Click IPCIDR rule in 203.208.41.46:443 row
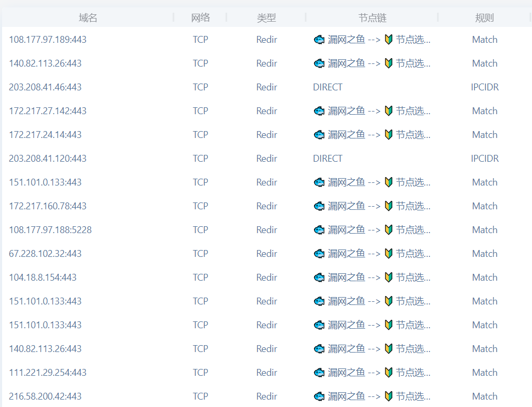 [485, 87]
